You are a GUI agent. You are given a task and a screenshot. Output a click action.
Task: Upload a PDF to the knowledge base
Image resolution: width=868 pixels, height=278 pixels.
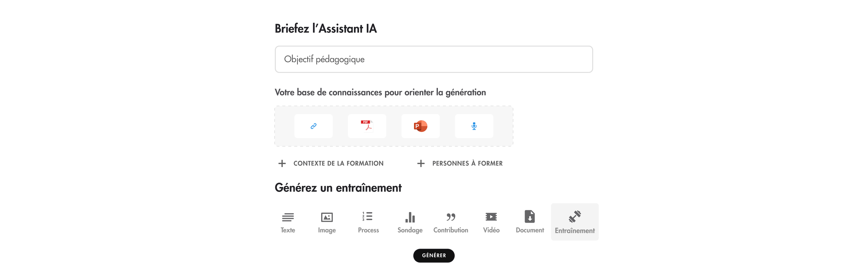[x=367, y=126]
